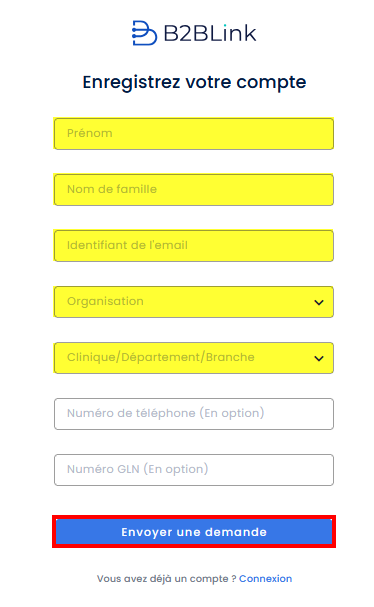The width and height of the screenshot is (374, 607).
Task: Select the Clinique/Département/Branche placeholder text
Action: [161, 357]
